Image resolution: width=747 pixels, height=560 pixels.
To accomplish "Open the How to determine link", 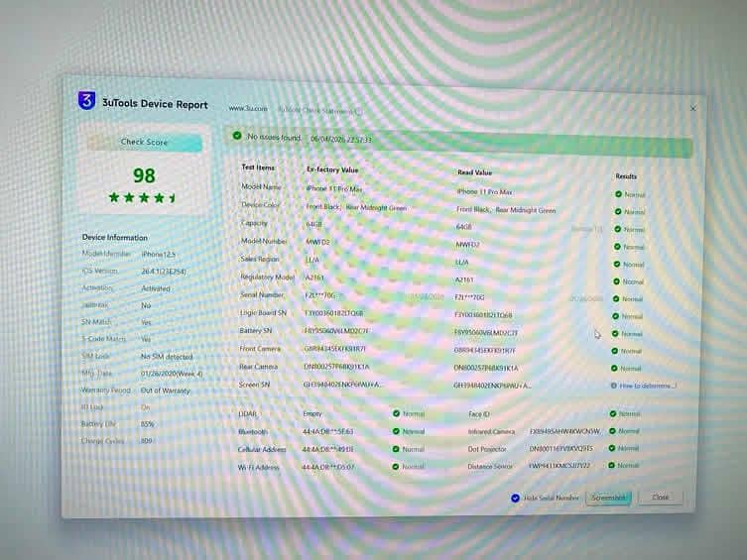I will [648, 386].
